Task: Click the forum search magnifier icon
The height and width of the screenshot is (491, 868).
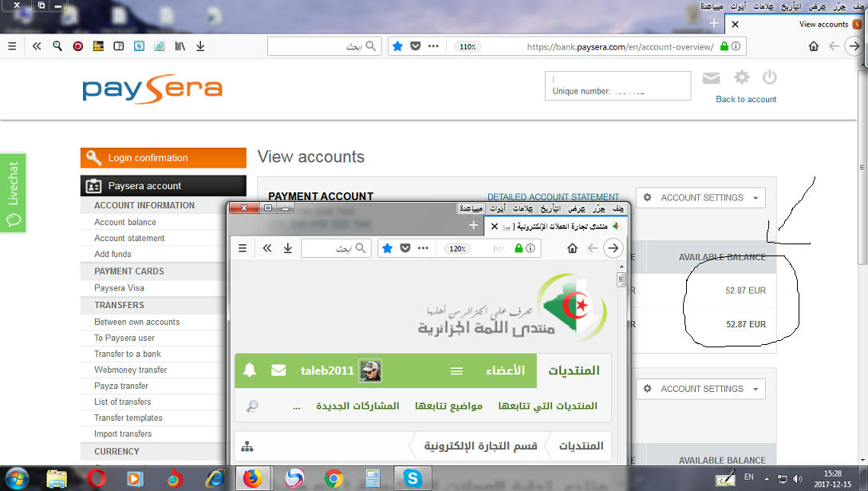Action: 252,406
